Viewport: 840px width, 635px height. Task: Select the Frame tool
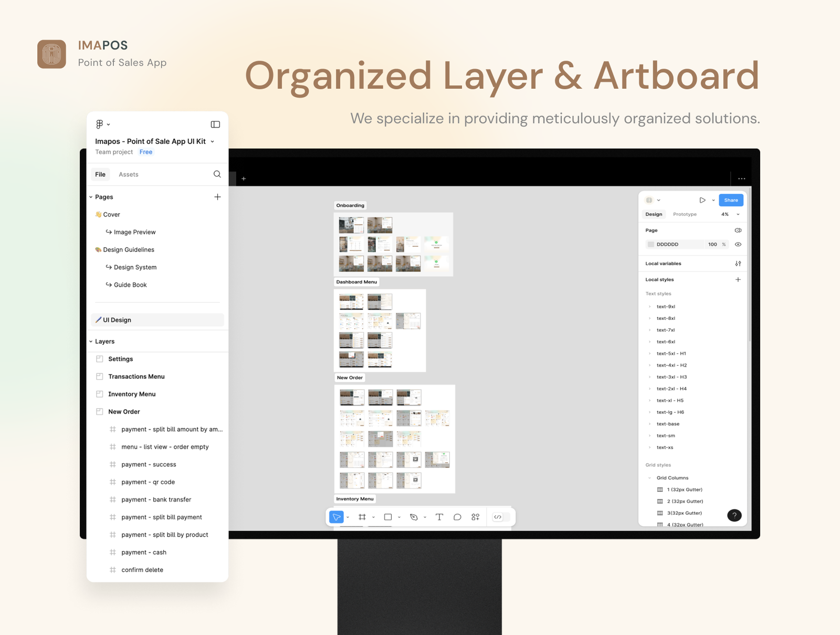(x=362, y=517)
